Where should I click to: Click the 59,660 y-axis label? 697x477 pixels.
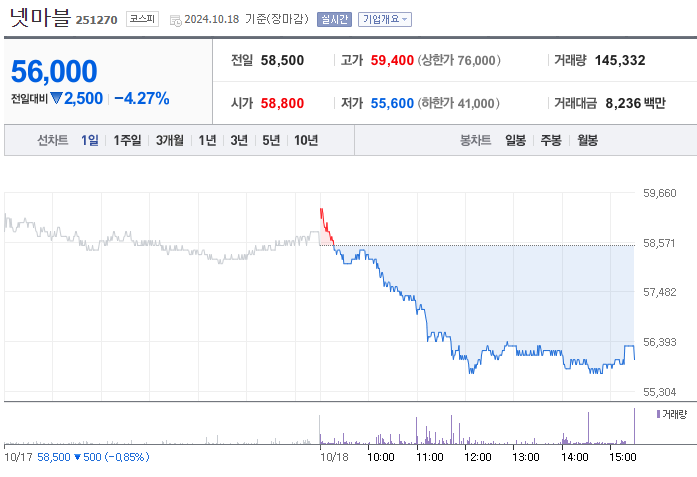tap(660, 193)
